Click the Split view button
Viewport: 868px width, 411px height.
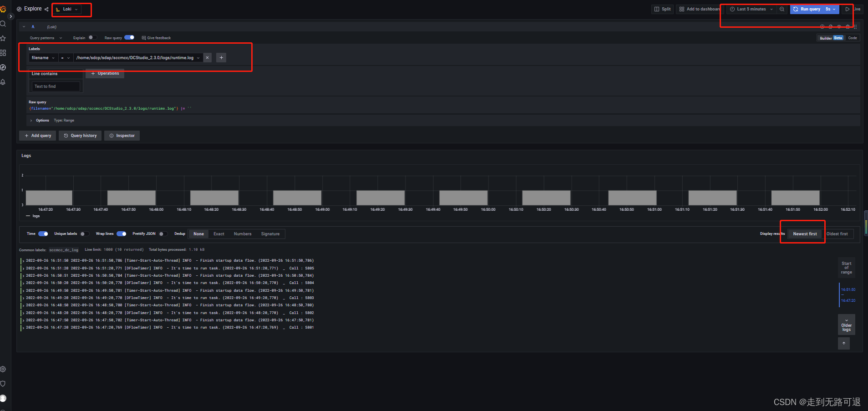(662, 9)
